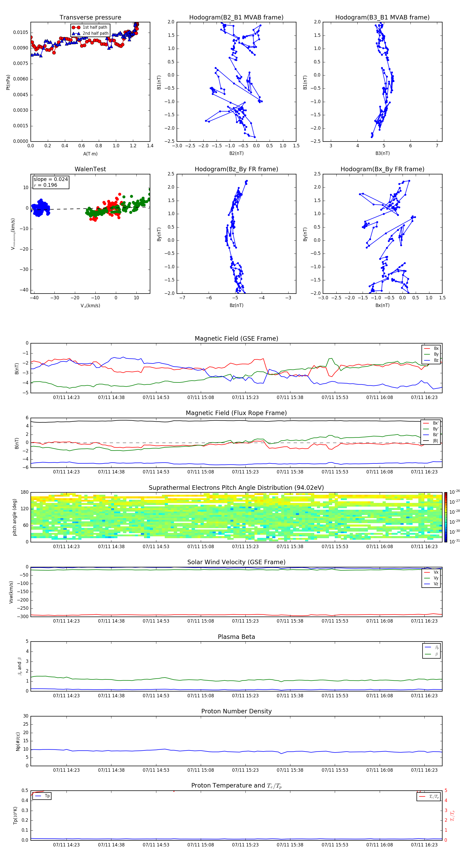Screen dimensions: 473x868
Task: Click the Suprathermal Electrons Pitch Angle Distribution title
Action: click(x=236, y=488)
